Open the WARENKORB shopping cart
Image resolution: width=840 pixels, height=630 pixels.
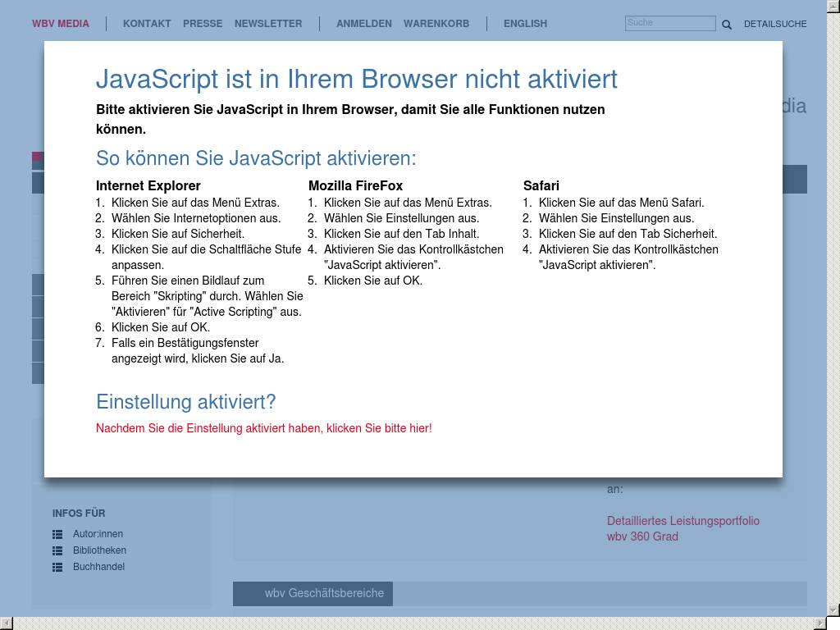pyautogui.click(x=436, y=24)
